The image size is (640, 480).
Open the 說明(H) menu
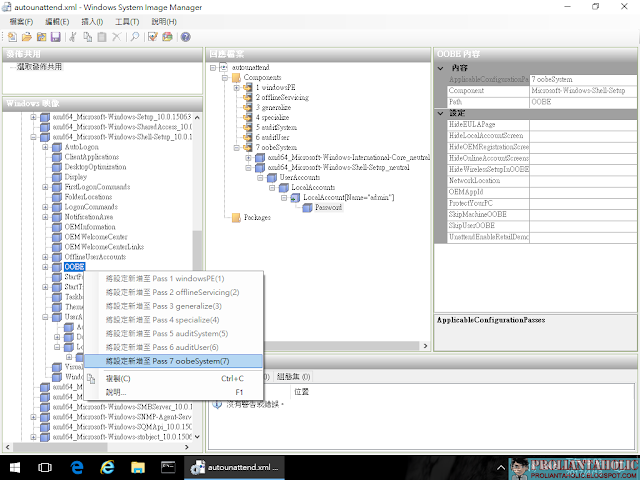(x=164, y=22)
